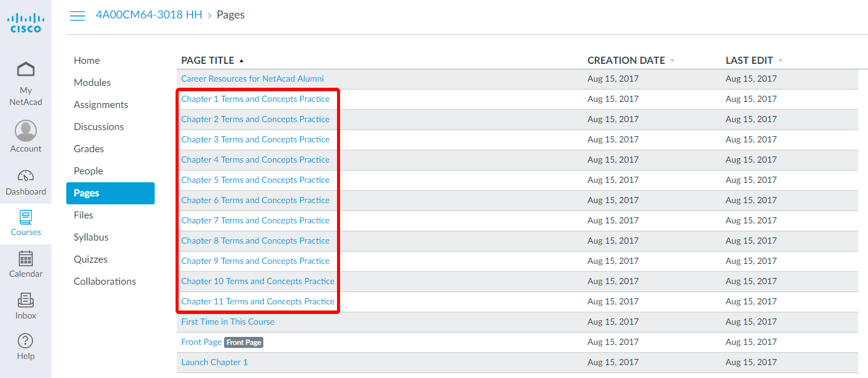The image size is (868, 378).
Task: Click the Cisco logo
Action: (x=26, y=23)
